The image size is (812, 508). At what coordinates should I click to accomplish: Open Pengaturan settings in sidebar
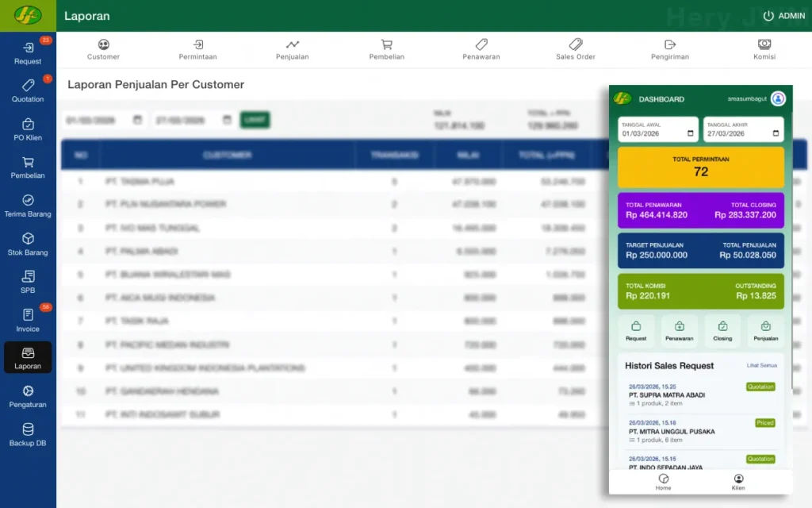click(x=28, y=396)
